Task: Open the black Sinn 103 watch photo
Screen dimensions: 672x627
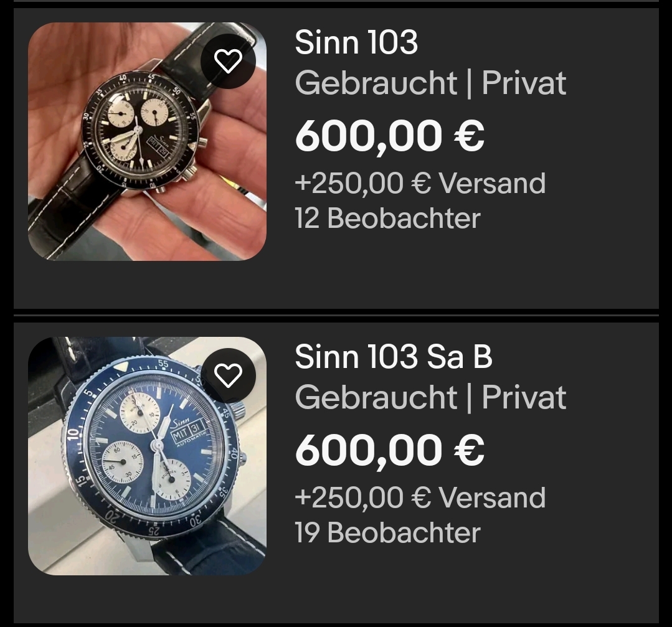Action: [x=147, y=141]
